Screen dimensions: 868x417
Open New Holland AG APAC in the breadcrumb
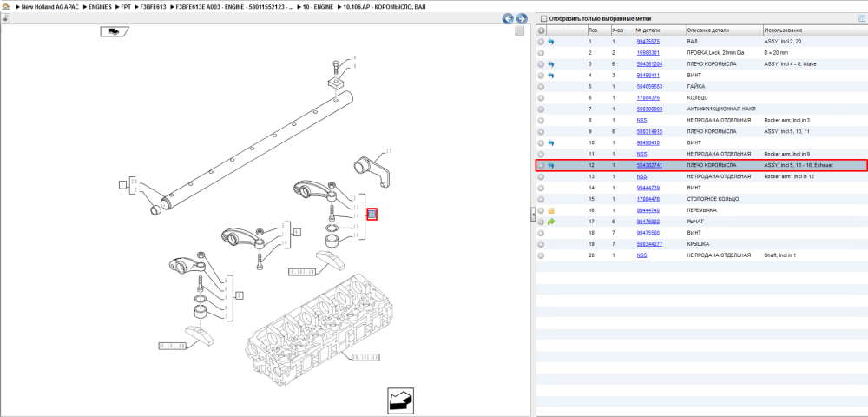coord(49,5)
